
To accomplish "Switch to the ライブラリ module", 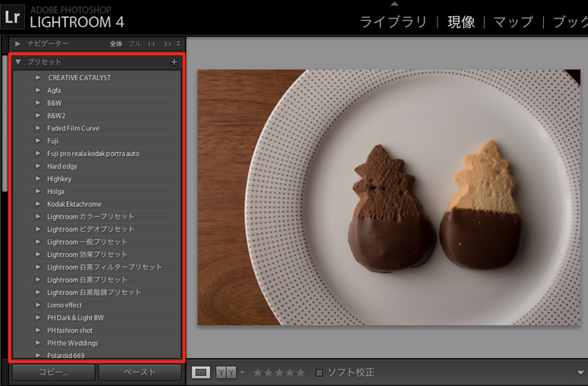I will tap(394, 22).
